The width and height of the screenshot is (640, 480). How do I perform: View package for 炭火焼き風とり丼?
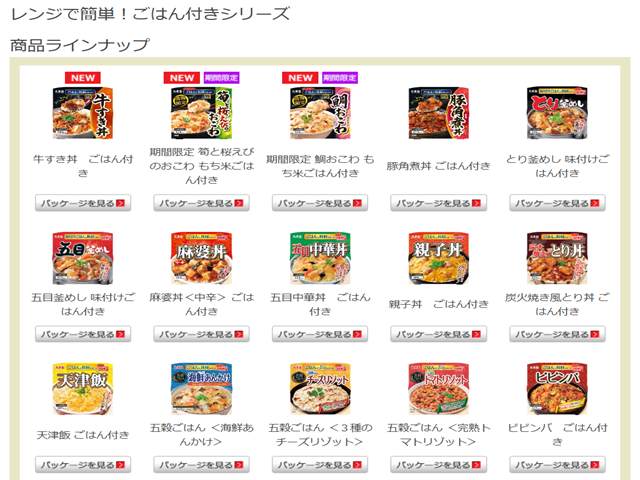pyautogui.click(x=557, y=334)
